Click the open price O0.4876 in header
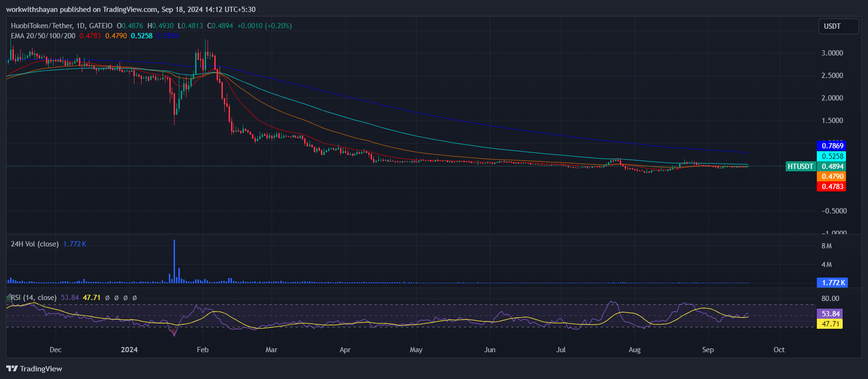 pyautogui.click(x=130, y=26)
